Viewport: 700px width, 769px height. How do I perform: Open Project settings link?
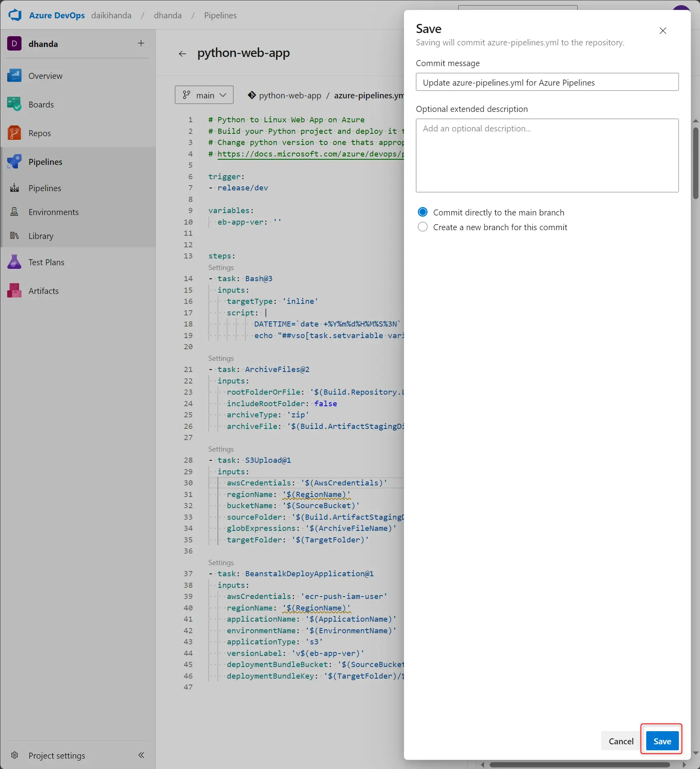click(x=57, y=755)
